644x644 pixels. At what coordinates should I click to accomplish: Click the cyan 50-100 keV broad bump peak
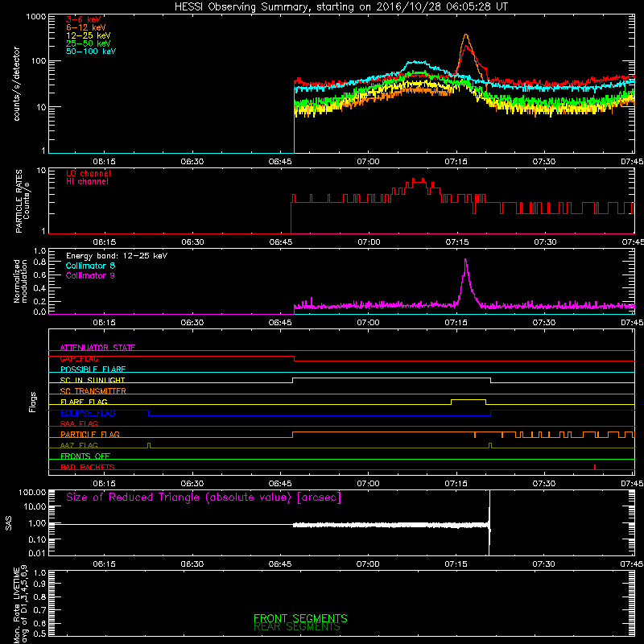tap(415, 63)
